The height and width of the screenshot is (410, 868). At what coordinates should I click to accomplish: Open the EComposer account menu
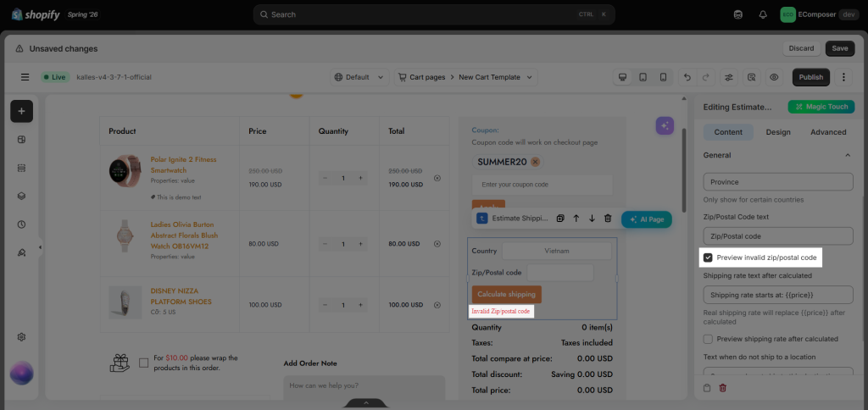pos(820,15)
